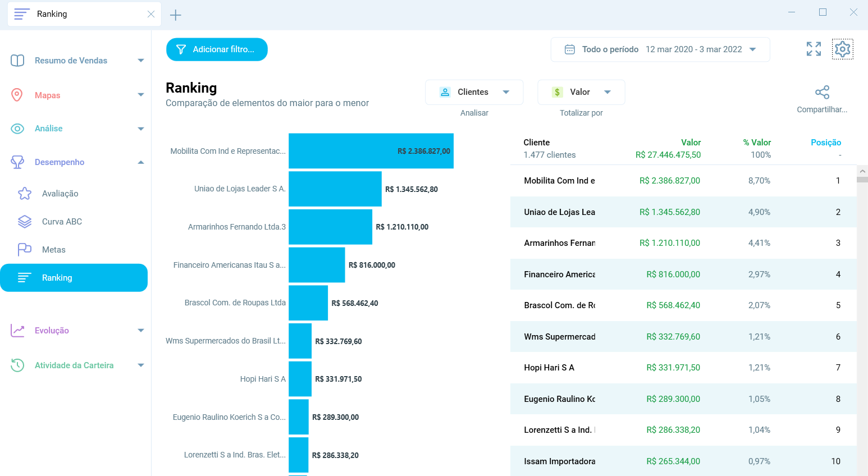The height and width of the screenshot is (476, 868).
Task: Open Avaliação in the sidebar
Action: coord(60,194)
